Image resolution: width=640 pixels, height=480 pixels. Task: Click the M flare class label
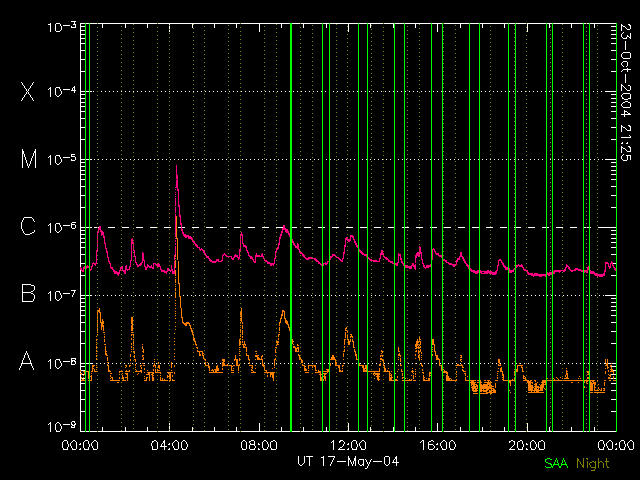tap(29, 159)
